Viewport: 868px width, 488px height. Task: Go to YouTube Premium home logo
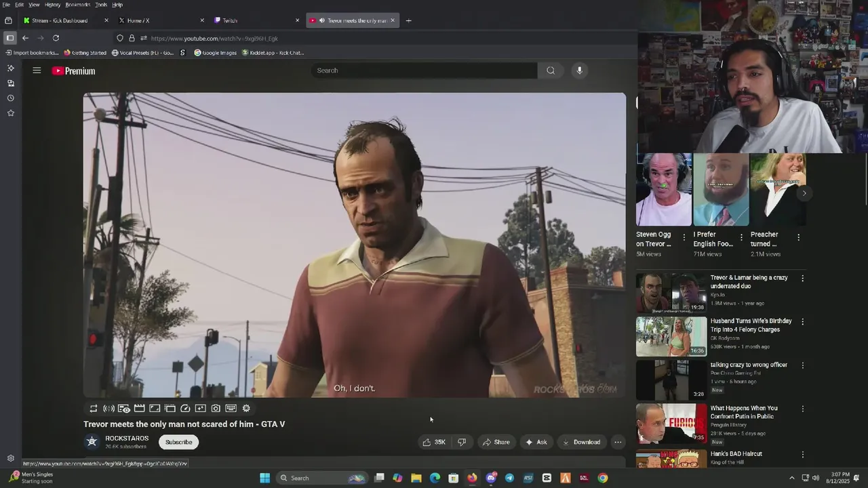pos(73,70)
